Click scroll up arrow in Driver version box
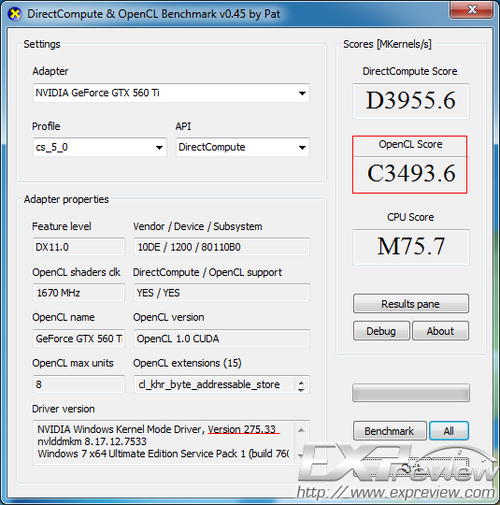Screen dimensions: 500x505 click(301, 430)
